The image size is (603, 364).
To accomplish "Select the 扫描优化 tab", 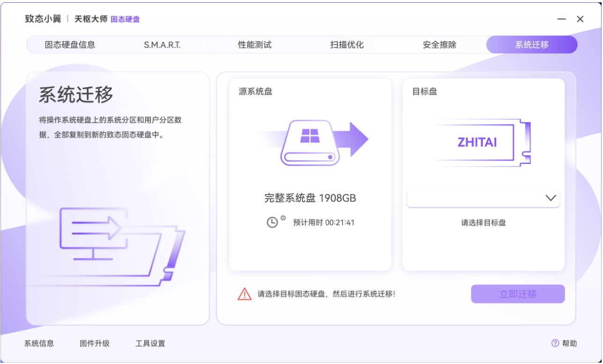I will point(346,44).
